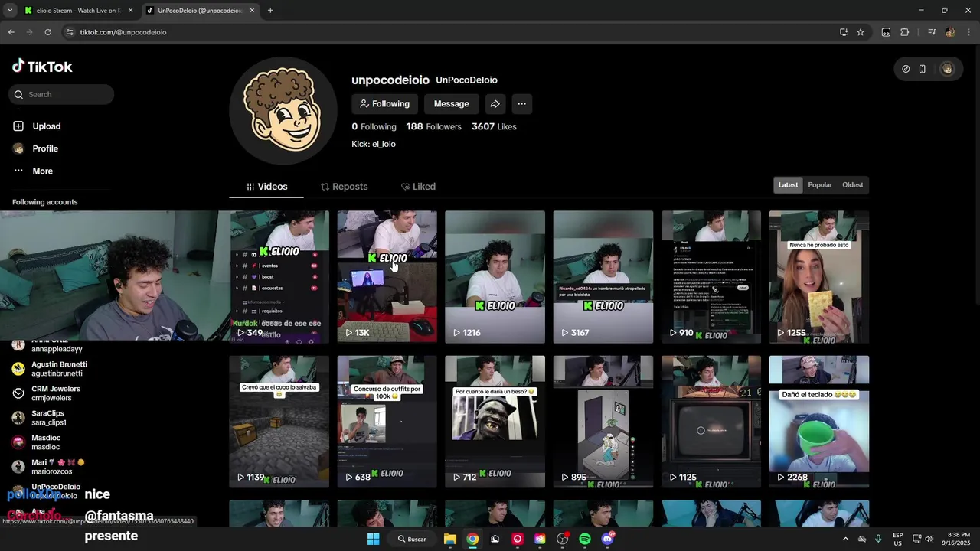Image resolution: width=980 pixels, height=551 pixels.
Task: Open the video with 910 views
Action: click(x=710, y=276)
